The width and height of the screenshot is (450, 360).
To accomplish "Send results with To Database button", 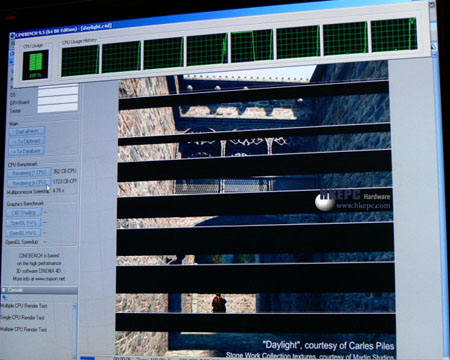I will [26, 151].
